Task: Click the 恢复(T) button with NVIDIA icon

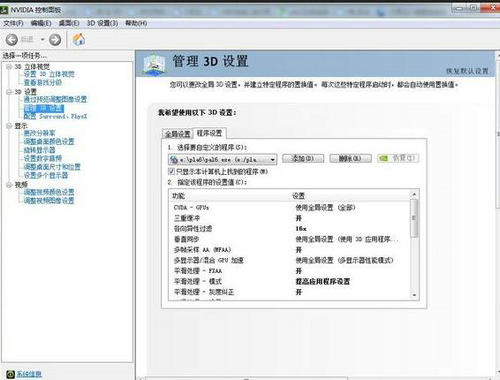Action: 398,158
